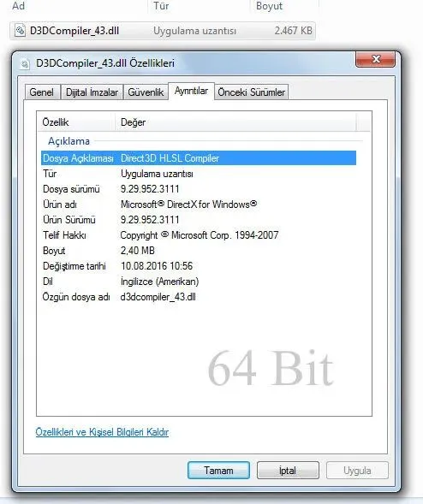Click the Özellik column header

[x=76, y=122]
